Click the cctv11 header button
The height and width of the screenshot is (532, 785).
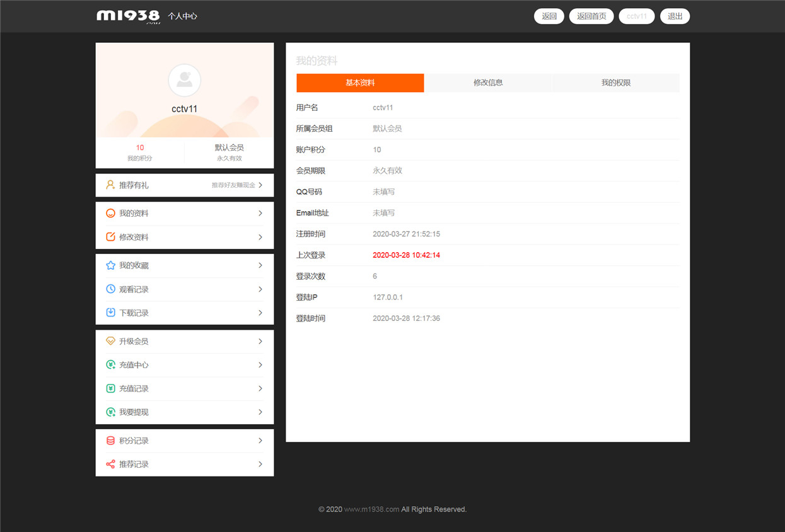637,16
